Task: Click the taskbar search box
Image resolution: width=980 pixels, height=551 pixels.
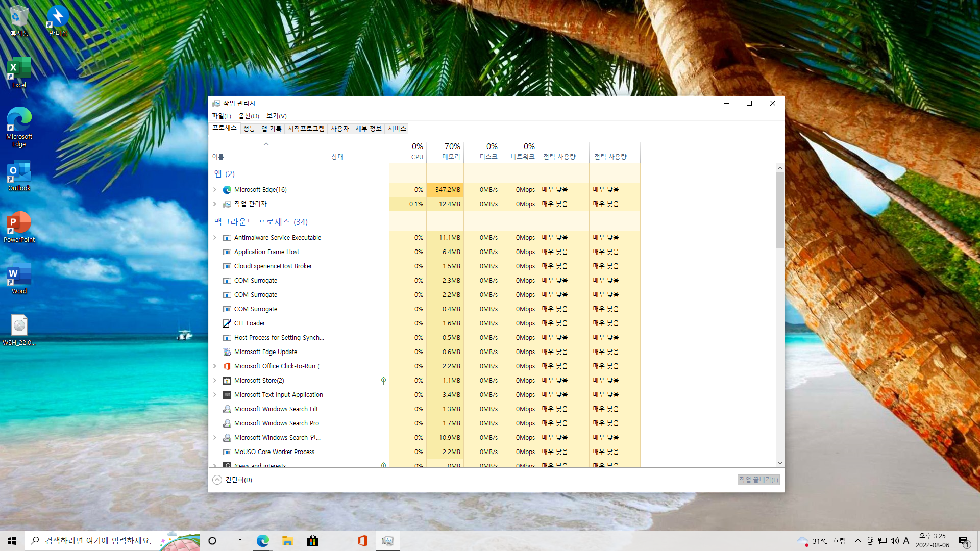Action: (112, 541)
